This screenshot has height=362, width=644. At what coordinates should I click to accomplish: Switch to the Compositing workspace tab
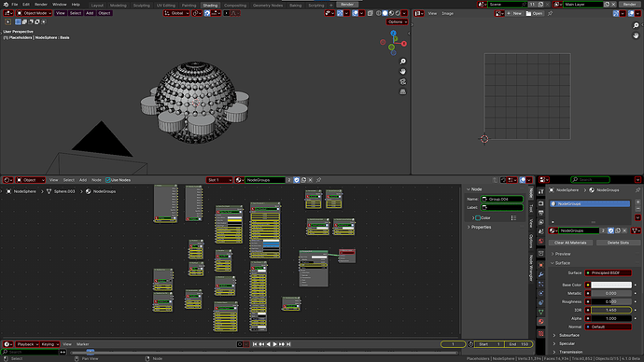click(235, 6)
